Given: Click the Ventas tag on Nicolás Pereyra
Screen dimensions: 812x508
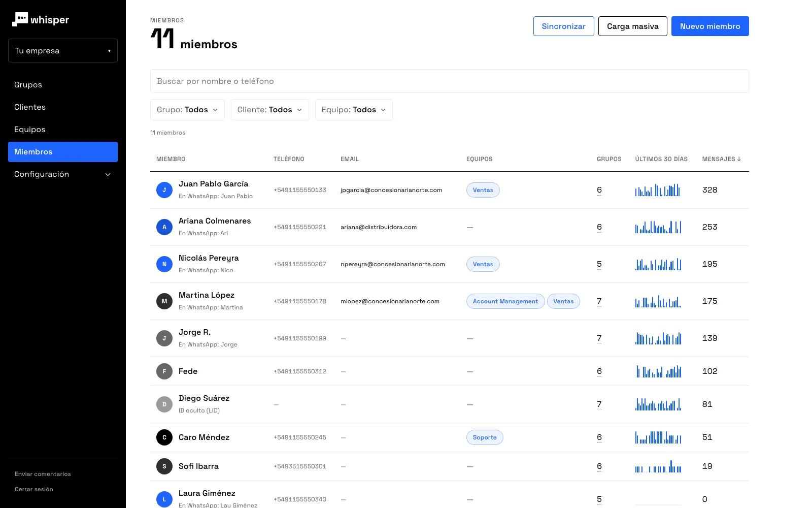Looking at the screenshot, I should pyautogui.click(x=483, y=264).
